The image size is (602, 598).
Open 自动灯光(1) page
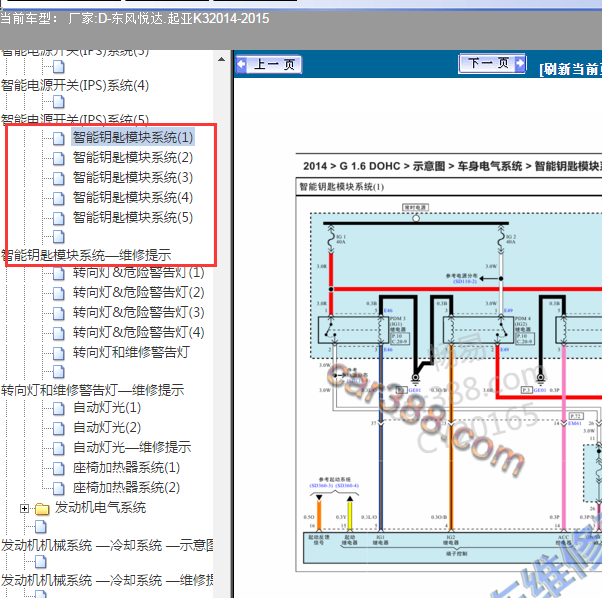coord(107,408)
